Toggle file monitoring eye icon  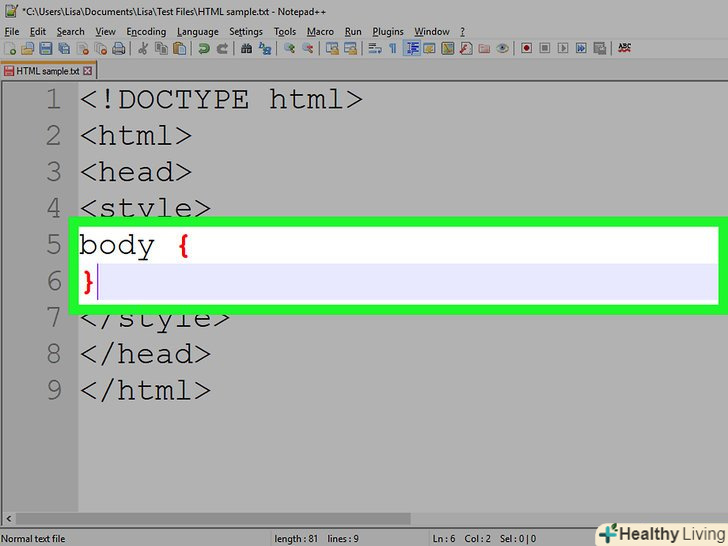click(x=502, y=48)
